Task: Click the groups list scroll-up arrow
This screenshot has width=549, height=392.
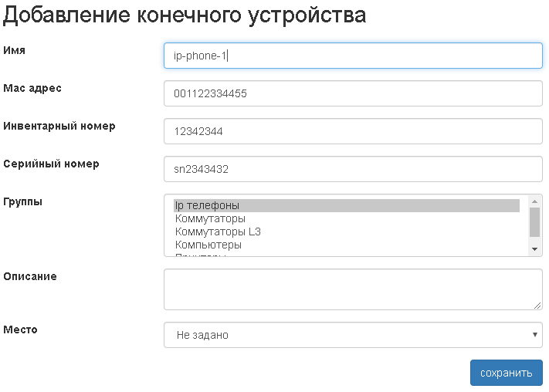Action: [534, 201]
